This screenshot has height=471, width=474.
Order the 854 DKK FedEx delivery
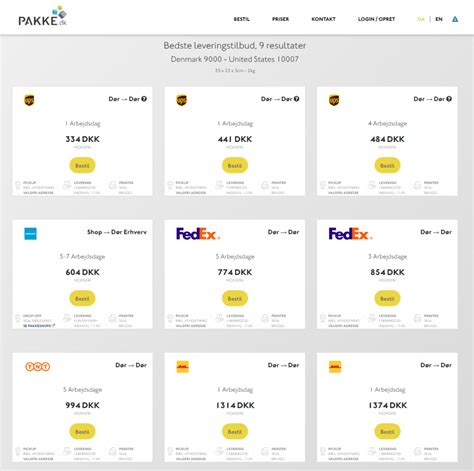387,298
